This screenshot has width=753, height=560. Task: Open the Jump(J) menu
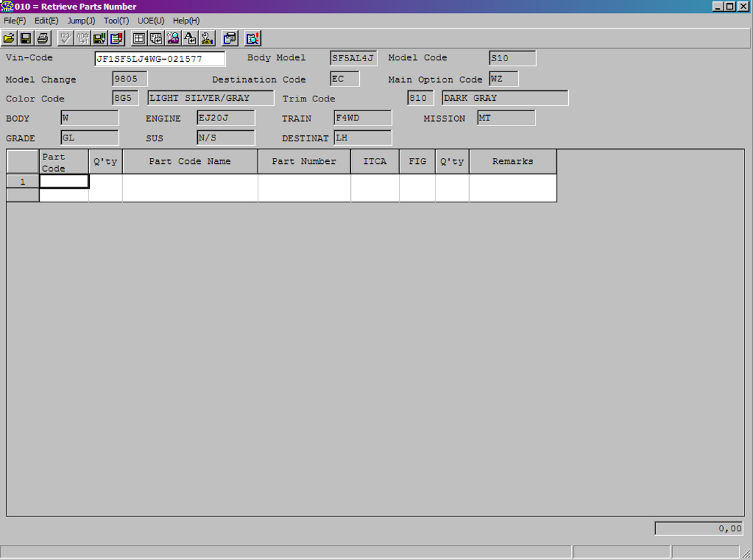coord(81,21)
